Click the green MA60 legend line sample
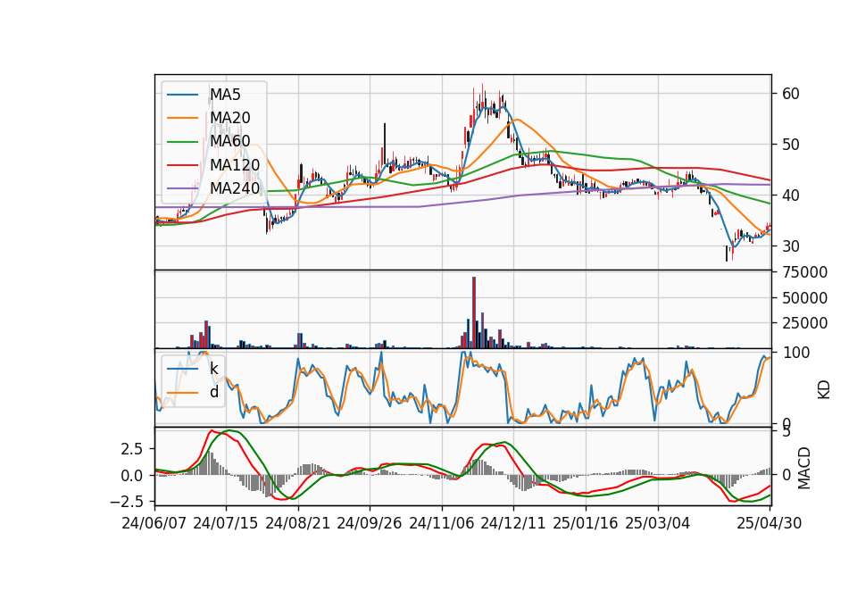Screen dimensions: 857x616 [182, 142]
